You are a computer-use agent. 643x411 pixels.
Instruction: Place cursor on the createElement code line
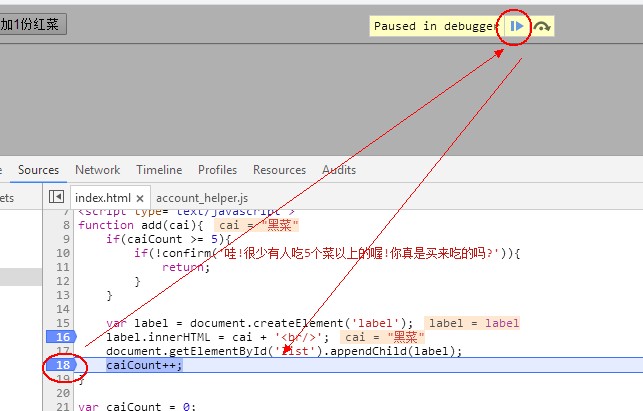(x=260, y=323)
